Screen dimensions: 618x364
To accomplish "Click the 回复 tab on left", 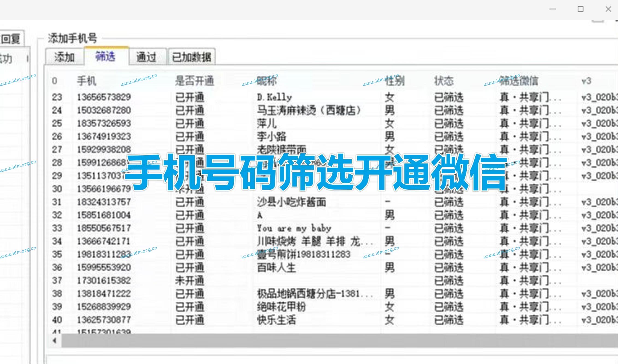I will pyautogui.click(x=11, y=38).
